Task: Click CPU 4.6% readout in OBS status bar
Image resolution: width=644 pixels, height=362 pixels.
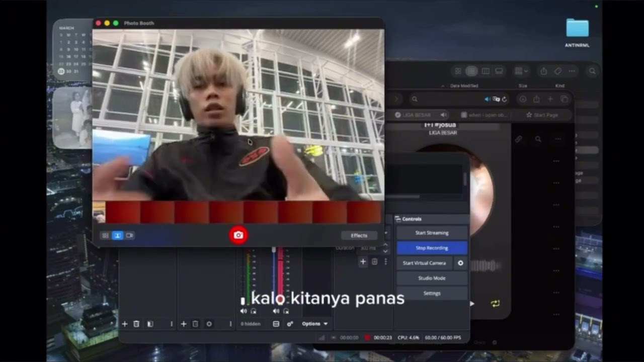Action: (x=408, y=338)
